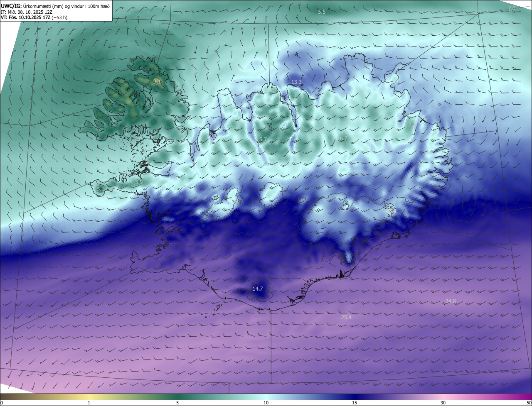Click the title line starting with UWC/IG

55,6
